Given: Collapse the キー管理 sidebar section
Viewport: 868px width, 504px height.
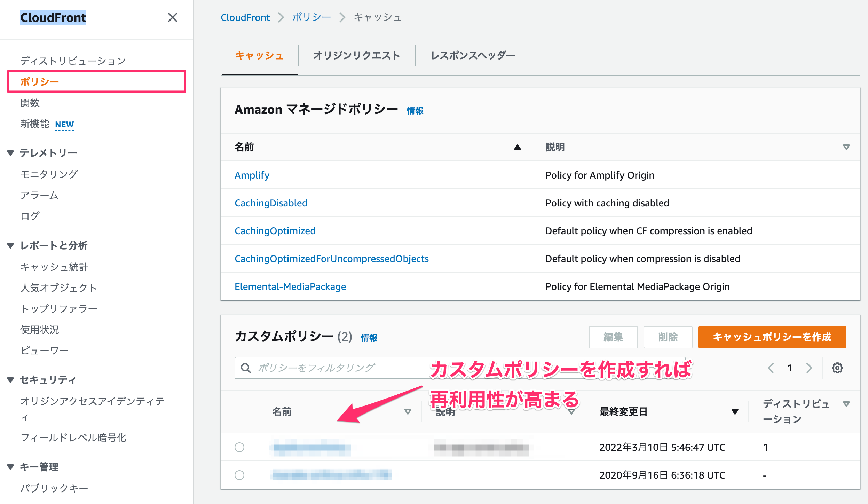Looking at the screenshot, I should click(x=10, y=467).
